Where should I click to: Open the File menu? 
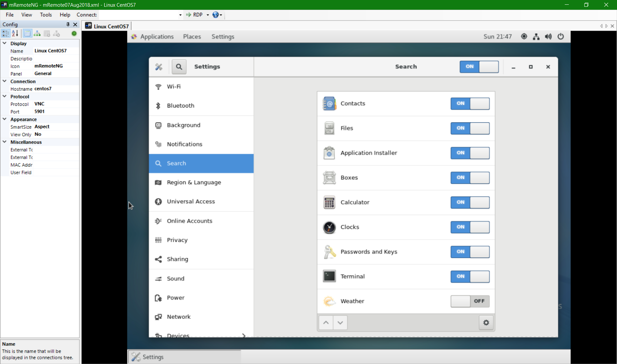coord(10,15)
